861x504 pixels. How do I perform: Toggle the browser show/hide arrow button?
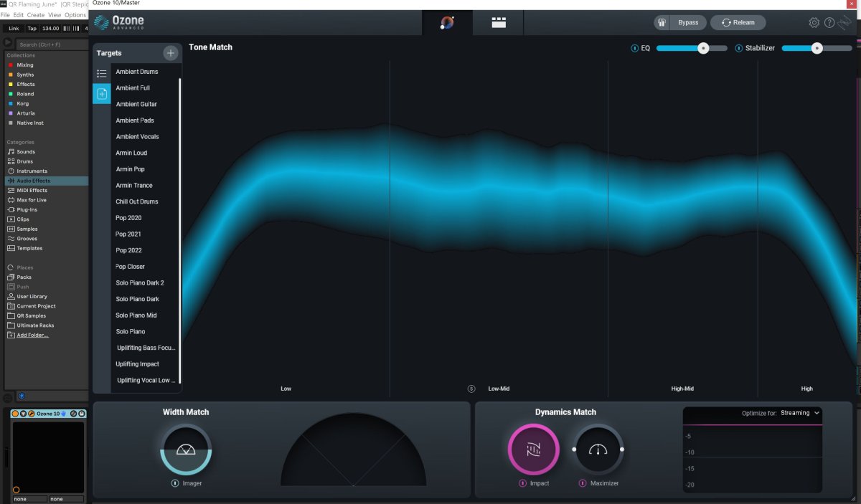[8, 43]
